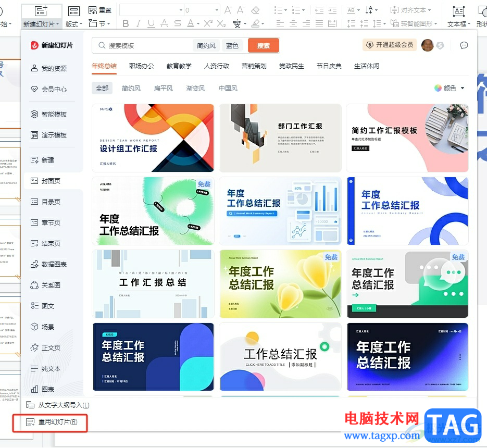Apply strikethrough formatting icon
This screenshot has height=448, width=487.
[x=177, y=23]
